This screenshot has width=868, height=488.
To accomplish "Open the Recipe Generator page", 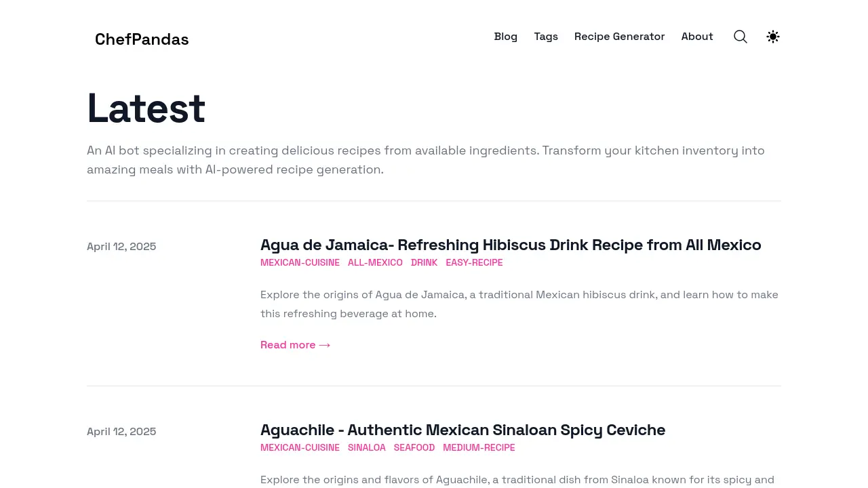I will 620,37.
